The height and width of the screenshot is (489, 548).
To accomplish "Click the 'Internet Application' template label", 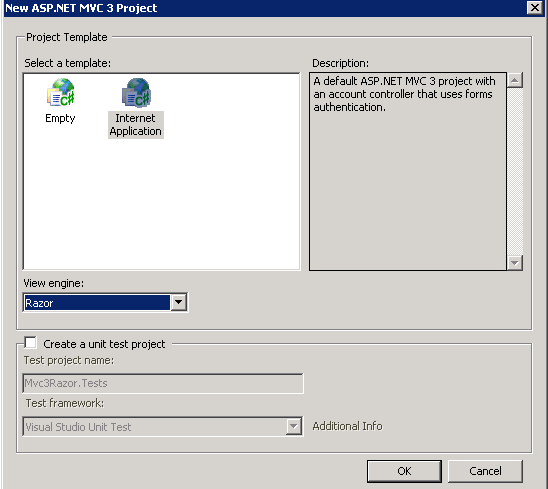I will [x=136, y=125].
